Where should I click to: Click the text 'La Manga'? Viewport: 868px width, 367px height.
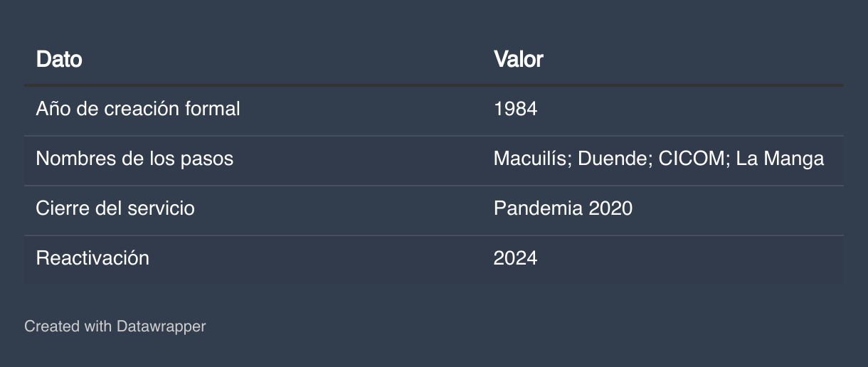click(x=780, y=159)
